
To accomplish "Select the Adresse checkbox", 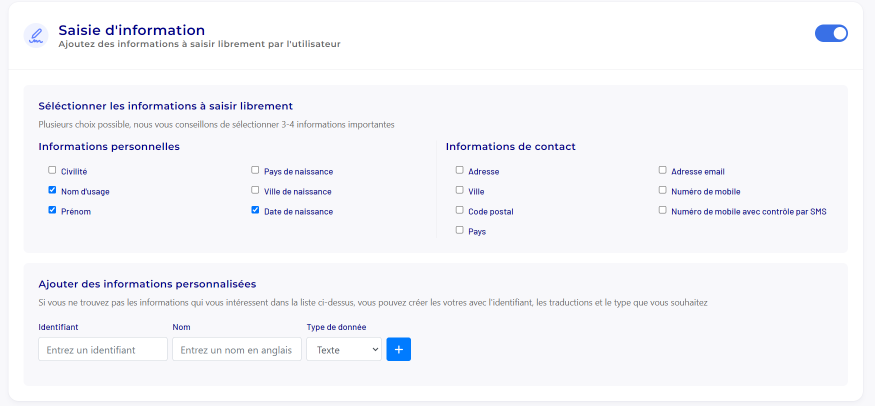I will 459,170.
